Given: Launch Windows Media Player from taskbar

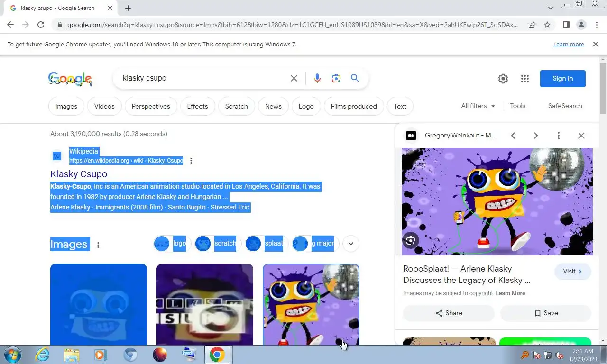Looking at the screenshot, I should (x=100, y=355).
